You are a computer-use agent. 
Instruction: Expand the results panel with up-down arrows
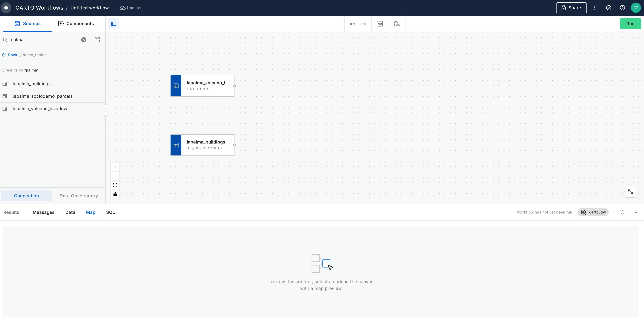point(622,212)
